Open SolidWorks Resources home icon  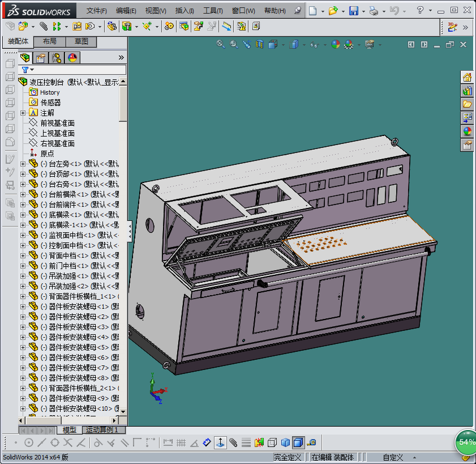click(x=467, y=77)
